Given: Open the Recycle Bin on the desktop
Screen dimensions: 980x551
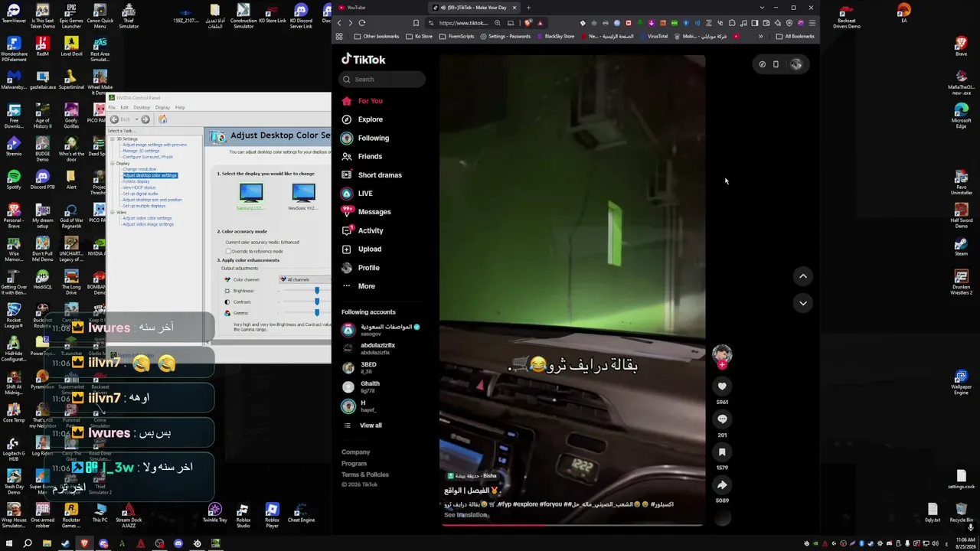Looking at the screenshot, I should pyautogui.click(x=961, y=513).
